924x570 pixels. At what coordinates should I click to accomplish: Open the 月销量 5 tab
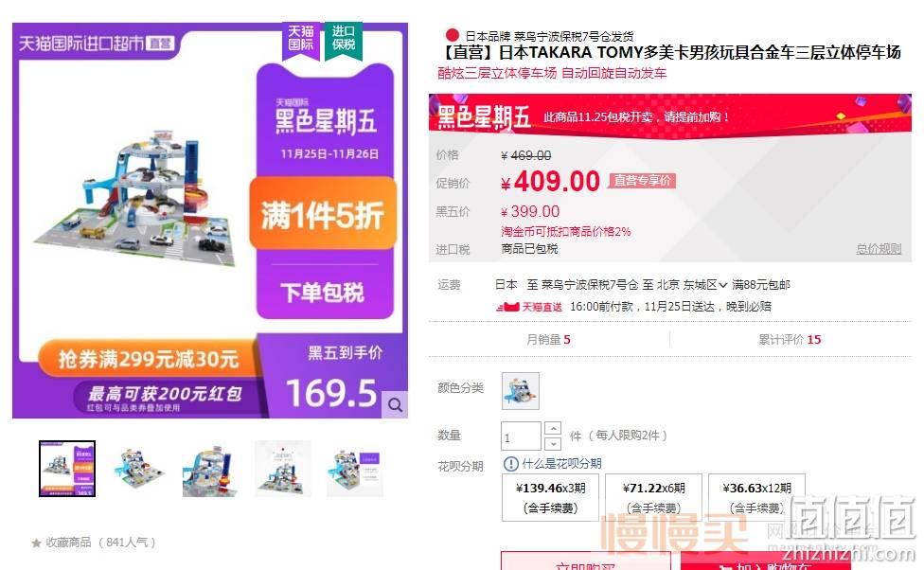[549, 340]
